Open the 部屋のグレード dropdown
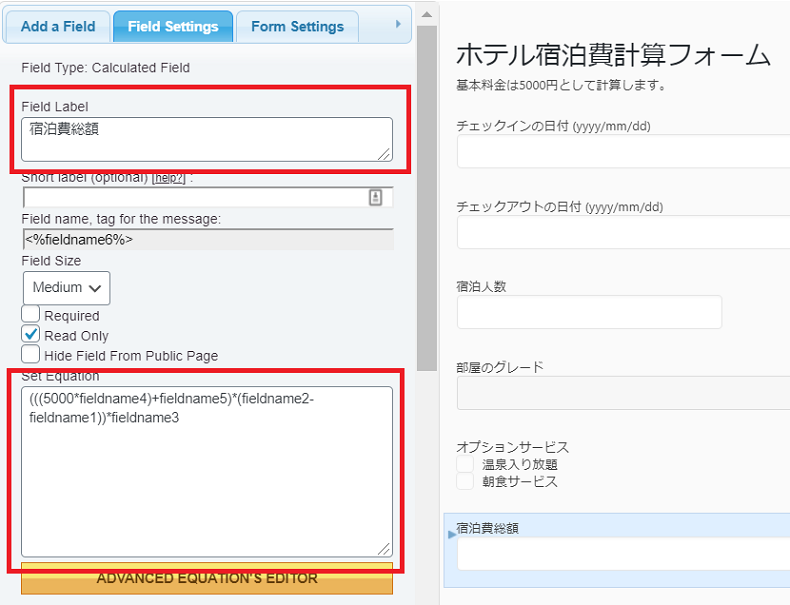 pyautogui.click(x=624, y=393)
